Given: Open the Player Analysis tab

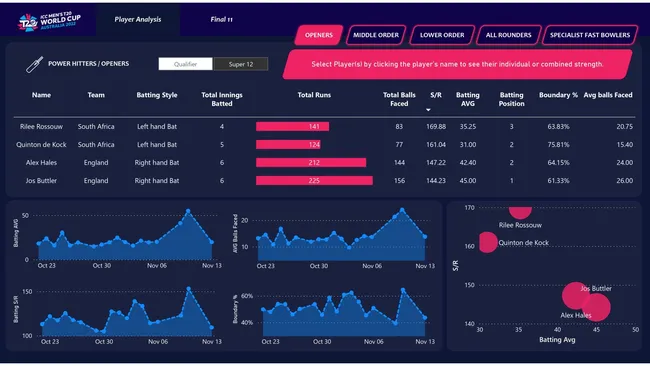Looking at the screenshot, I should (138, 19).
